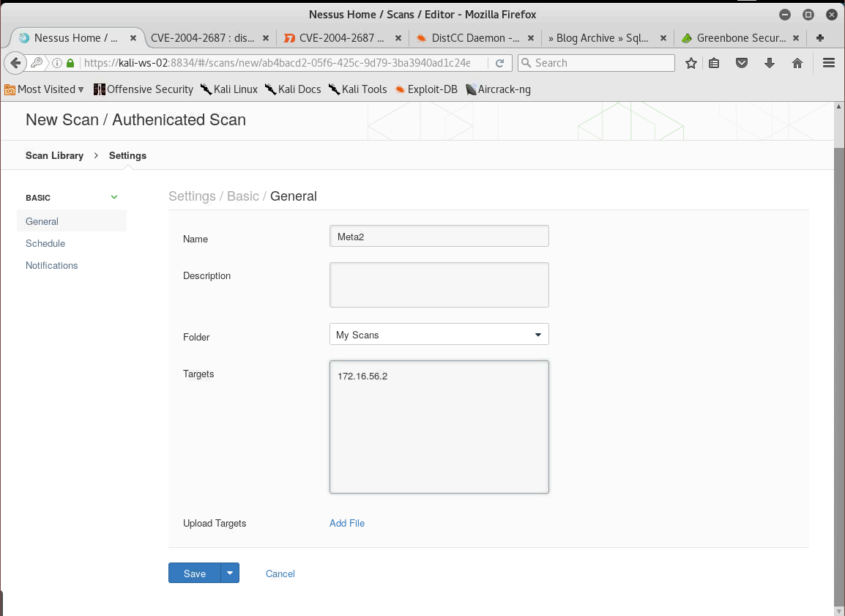
Task: Click the Firefox Search box
Action: (596, 63)
